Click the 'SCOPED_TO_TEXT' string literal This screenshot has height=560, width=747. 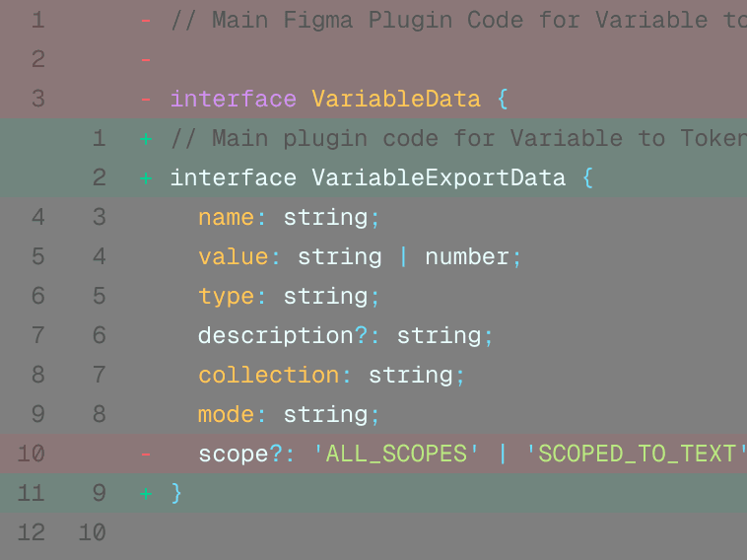click(x=636, y=454)
